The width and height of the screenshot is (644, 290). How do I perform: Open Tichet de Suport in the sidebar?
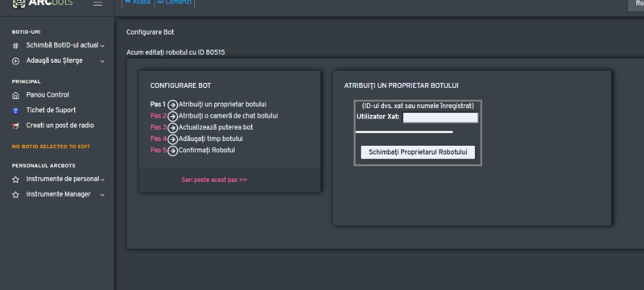click(51, 110)
